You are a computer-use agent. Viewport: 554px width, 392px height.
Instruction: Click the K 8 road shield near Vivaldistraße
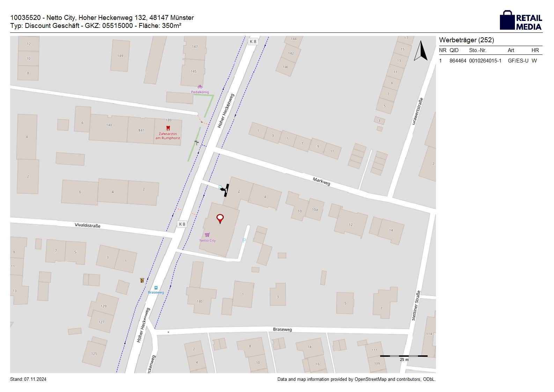pyautogui.click(x=182, y=224)
